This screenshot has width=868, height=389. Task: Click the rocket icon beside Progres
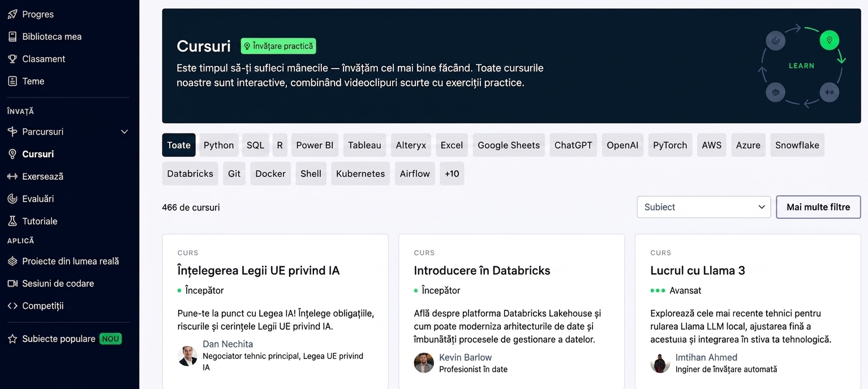[x=12, y=14]
